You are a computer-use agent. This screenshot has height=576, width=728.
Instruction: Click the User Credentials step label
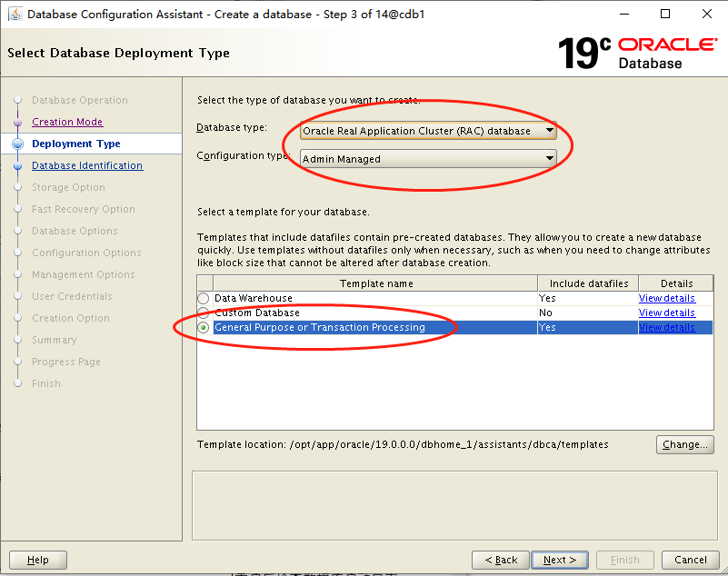click(72, 296)
